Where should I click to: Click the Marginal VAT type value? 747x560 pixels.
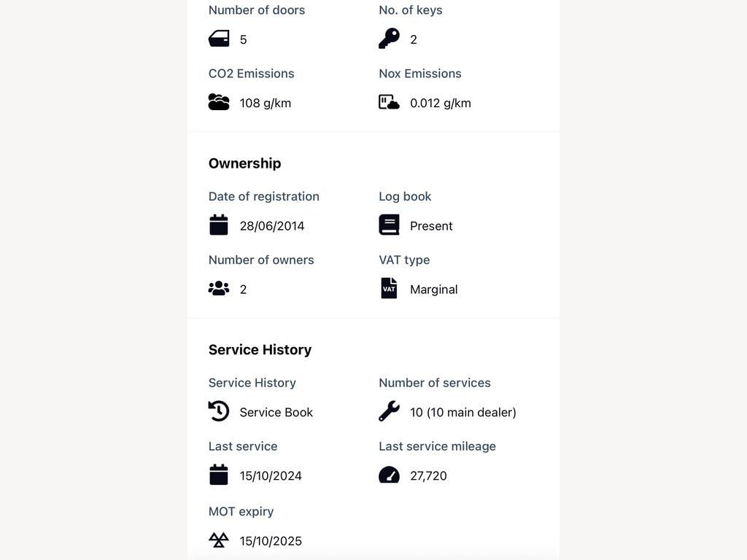pos(434,289)
